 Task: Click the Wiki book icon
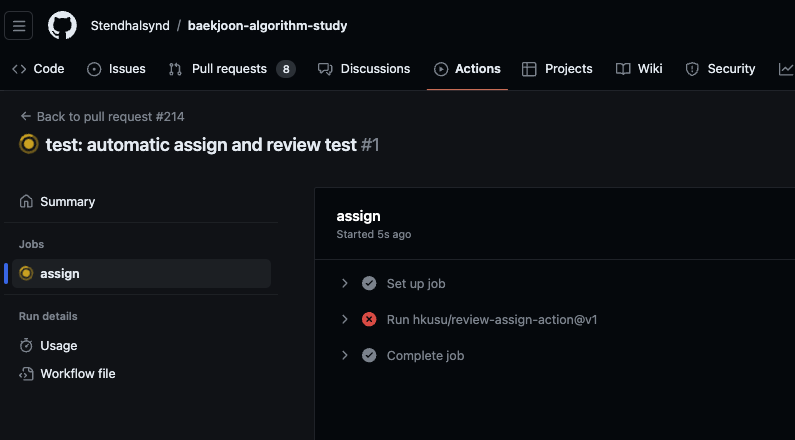(x=623, y=69)
